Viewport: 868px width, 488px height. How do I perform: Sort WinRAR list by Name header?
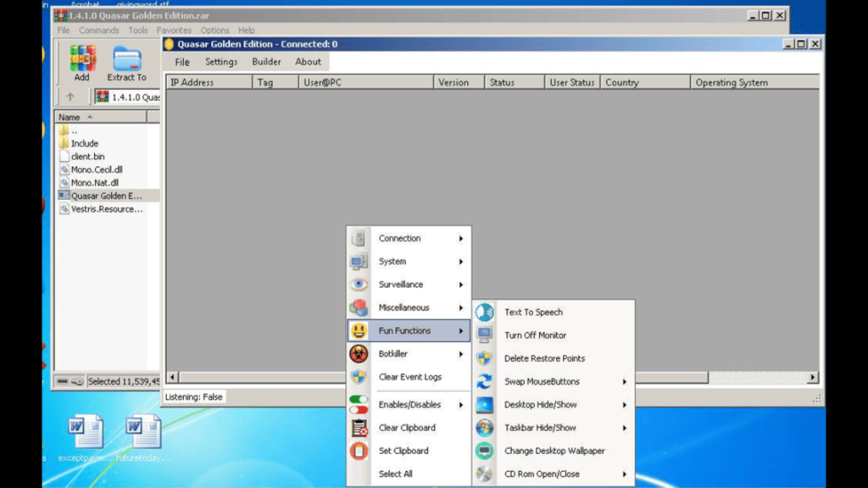pyautogui.click(x=101, y=117)
